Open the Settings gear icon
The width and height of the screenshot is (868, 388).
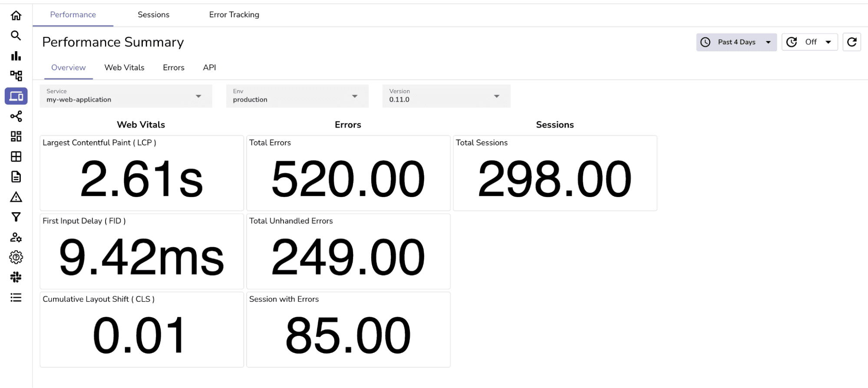tap(16, 257)
